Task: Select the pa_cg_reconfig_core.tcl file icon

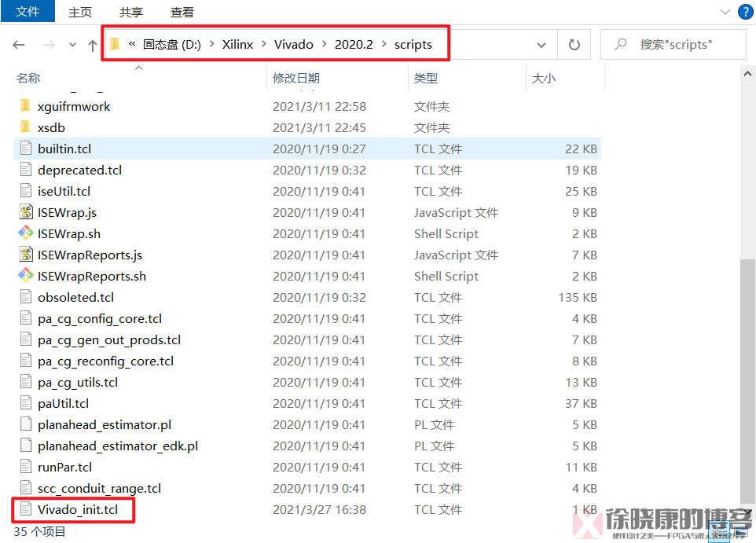Action: 26,360
